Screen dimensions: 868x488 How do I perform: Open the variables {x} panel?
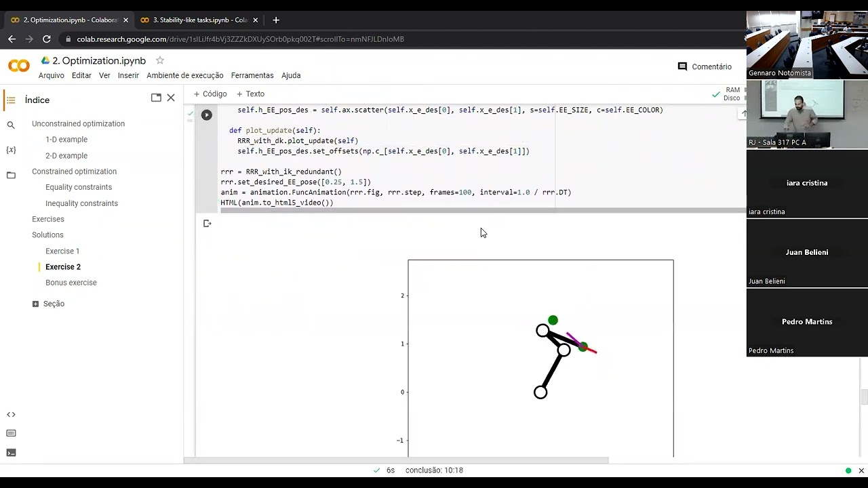coord(11,150)
